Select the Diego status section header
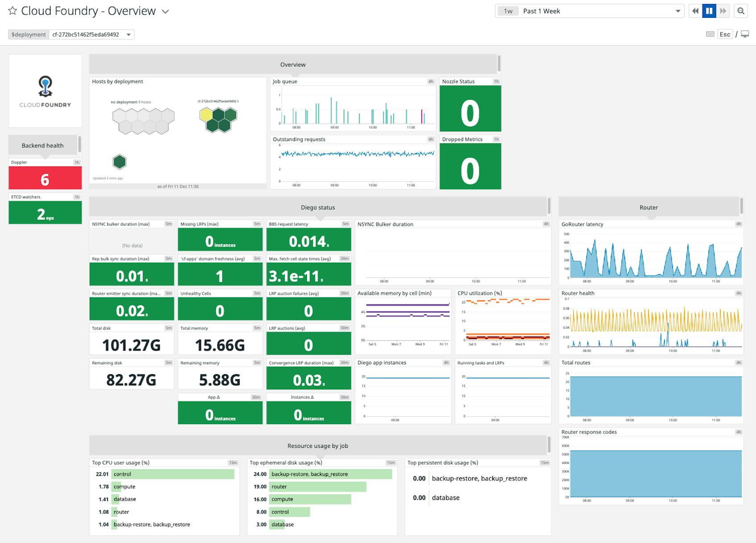Image resolution: width=756 pixels, height=543 pixels. pos(318,207)
